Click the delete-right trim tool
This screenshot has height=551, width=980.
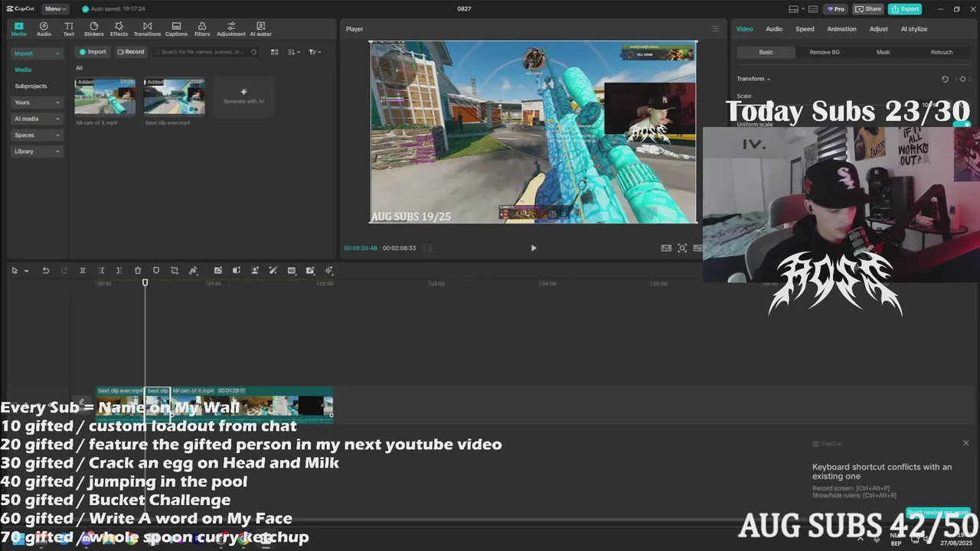pyautogui.click(x=119, y=270)
